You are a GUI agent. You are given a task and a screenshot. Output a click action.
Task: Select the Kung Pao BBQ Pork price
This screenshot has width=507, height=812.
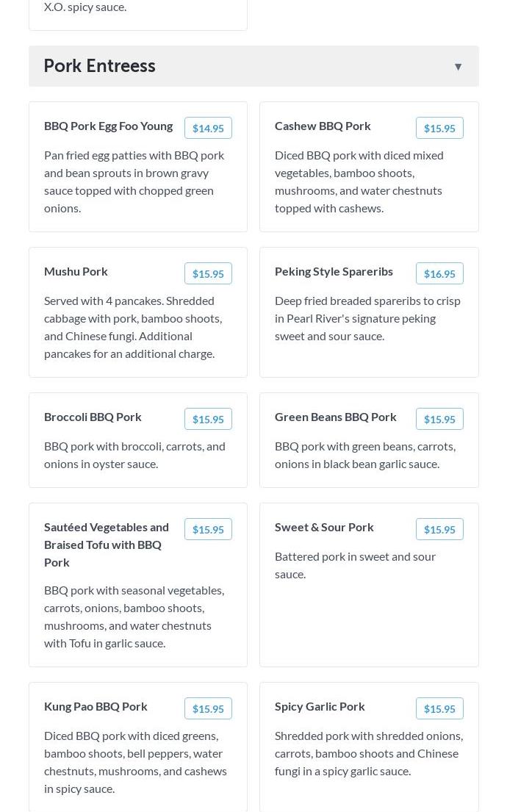(x=208, y=708)
